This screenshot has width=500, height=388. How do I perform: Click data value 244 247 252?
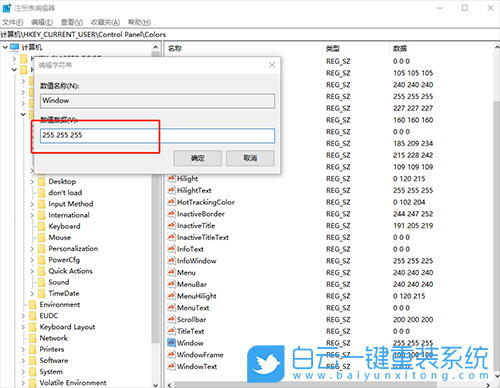(x=413, y=214)
